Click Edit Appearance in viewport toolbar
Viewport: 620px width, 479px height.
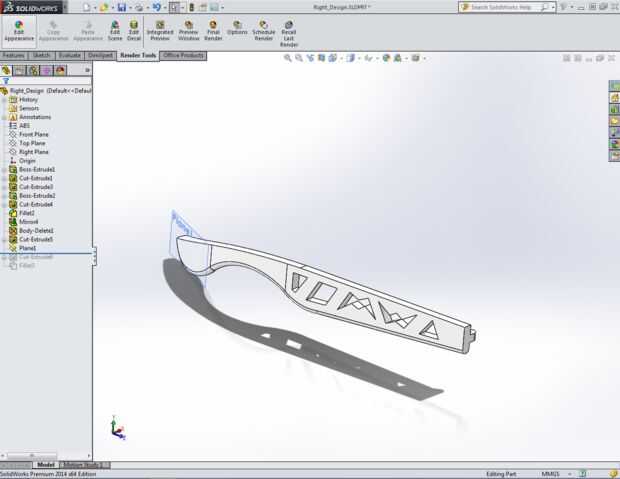386,58
